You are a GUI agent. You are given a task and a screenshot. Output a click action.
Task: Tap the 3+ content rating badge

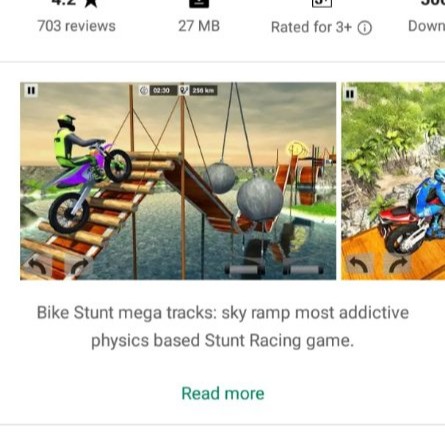coord(322,3)
